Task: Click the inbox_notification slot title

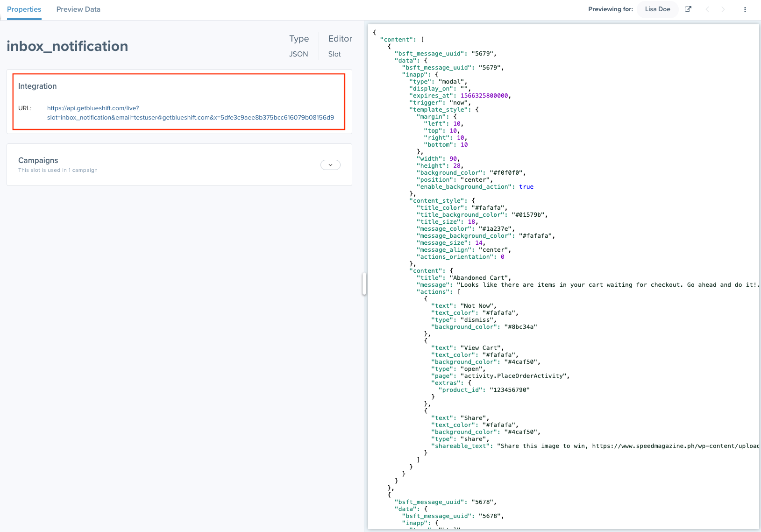Action: pos(67,46)
